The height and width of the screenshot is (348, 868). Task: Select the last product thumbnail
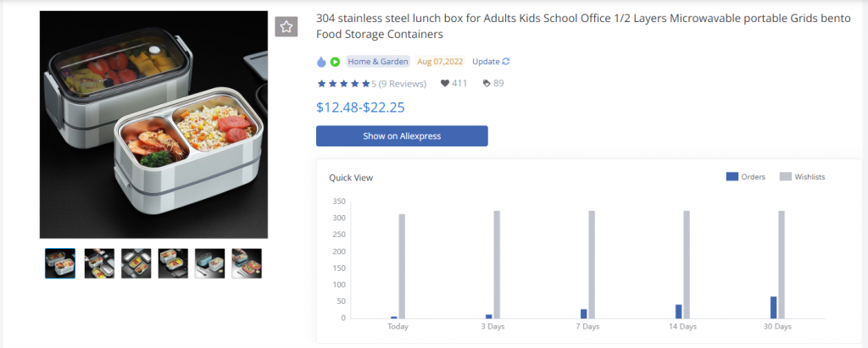247,263
